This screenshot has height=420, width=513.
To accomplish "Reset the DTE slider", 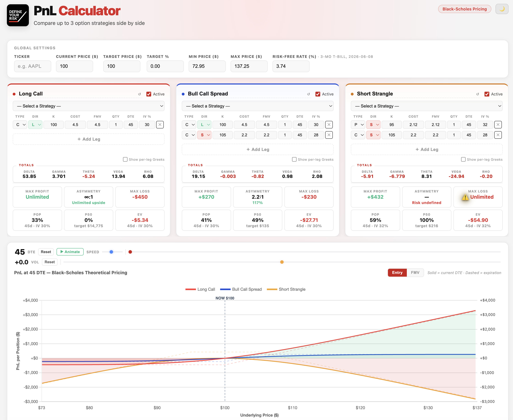I will 46,252.
